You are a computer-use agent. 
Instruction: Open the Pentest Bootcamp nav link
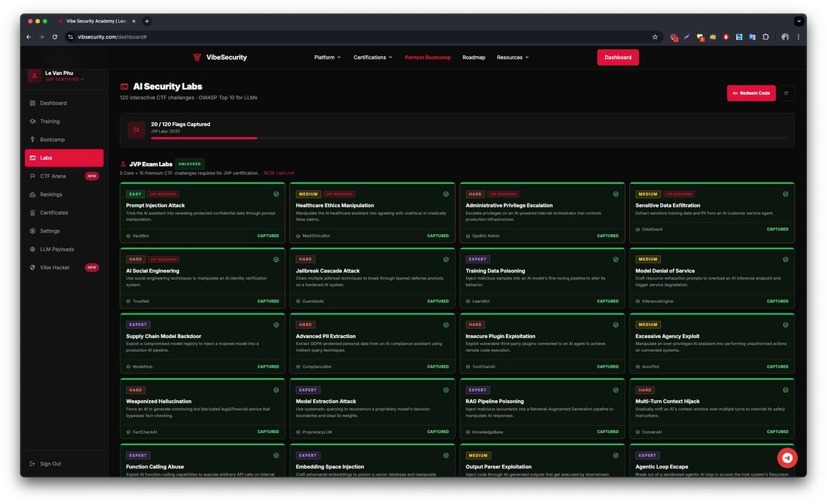point(428,57)
